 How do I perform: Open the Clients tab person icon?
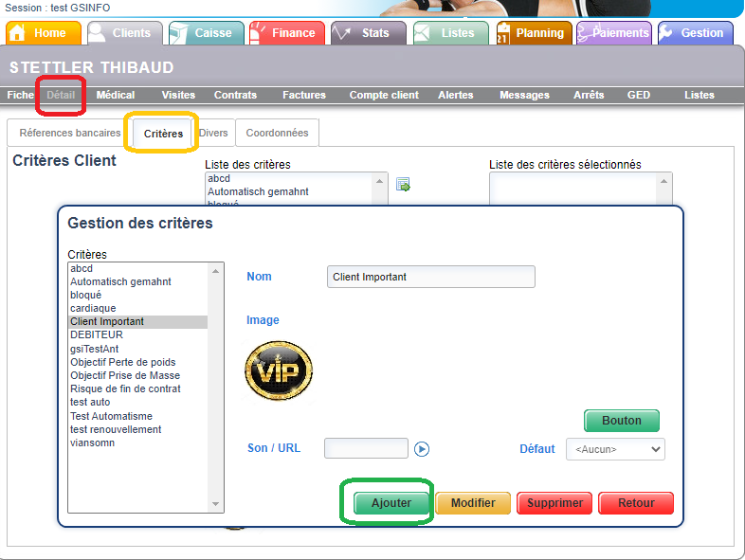point(98,33)
